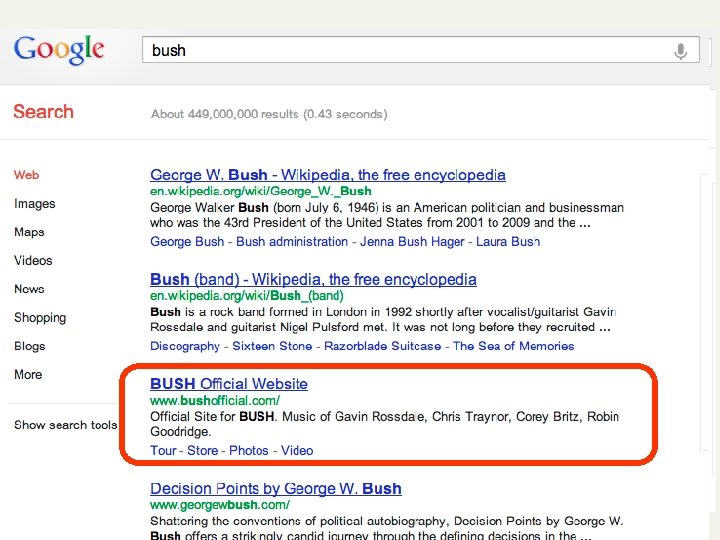Click the en.wikipedia.org/wiki/George_W._Bush URL
Screen dimensions: 720x540
261,191
